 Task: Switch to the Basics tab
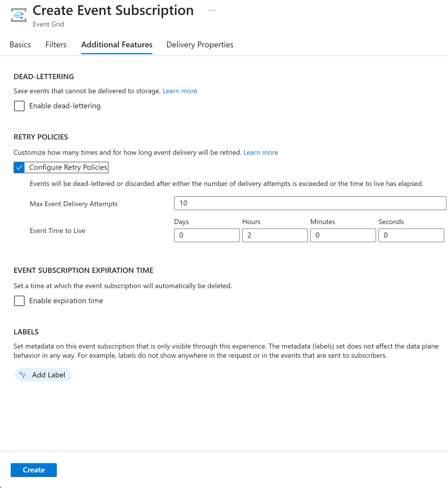pos(20,45)
